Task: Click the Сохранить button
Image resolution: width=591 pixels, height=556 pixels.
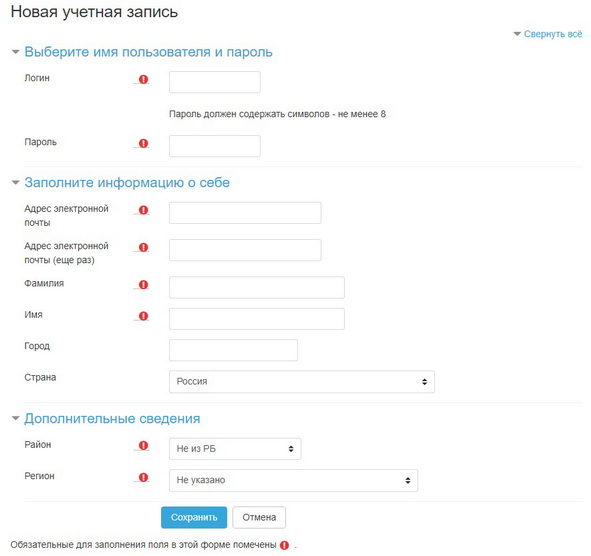Action: coord(194,517)
